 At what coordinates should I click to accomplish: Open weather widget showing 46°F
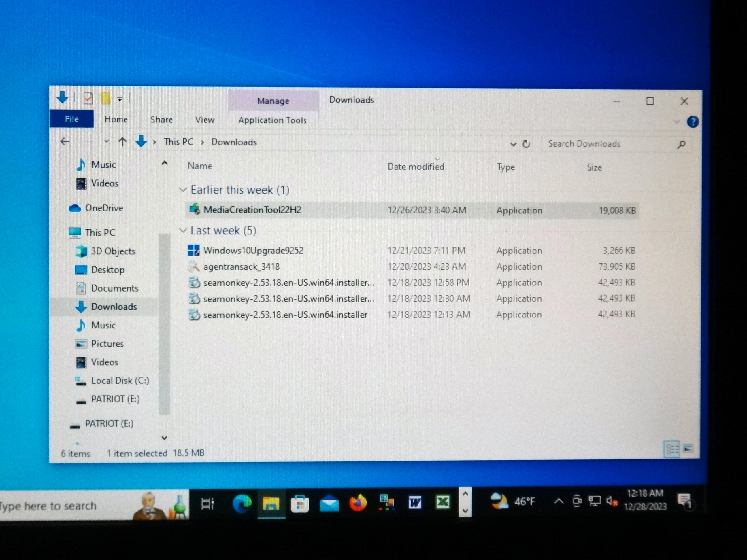click(513, 501)
